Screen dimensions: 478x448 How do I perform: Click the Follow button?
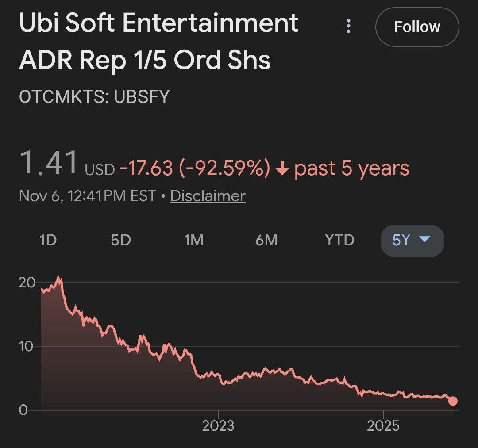tap(417, 27)
